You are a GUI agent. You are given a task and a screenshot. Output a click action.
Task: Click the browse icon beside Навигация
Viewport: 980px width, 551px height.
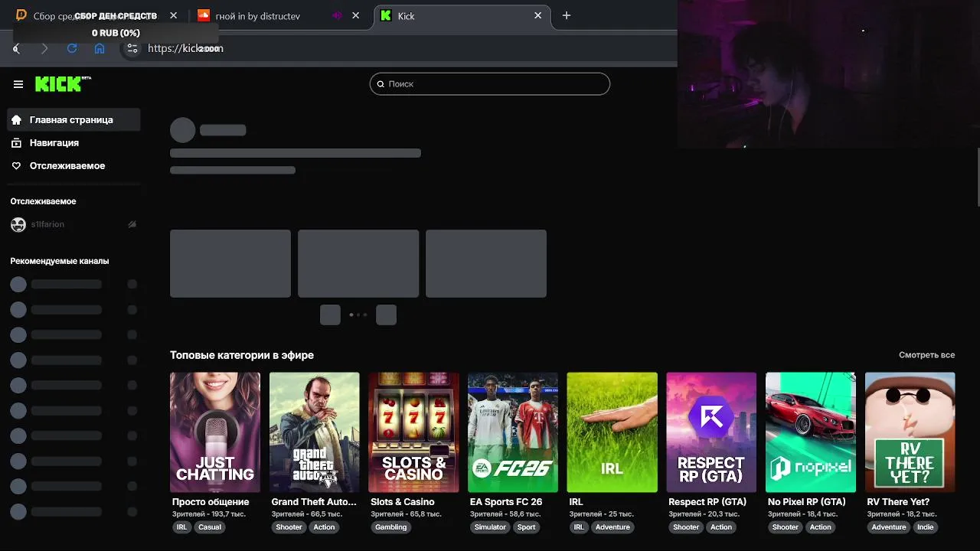coord(16,143)
